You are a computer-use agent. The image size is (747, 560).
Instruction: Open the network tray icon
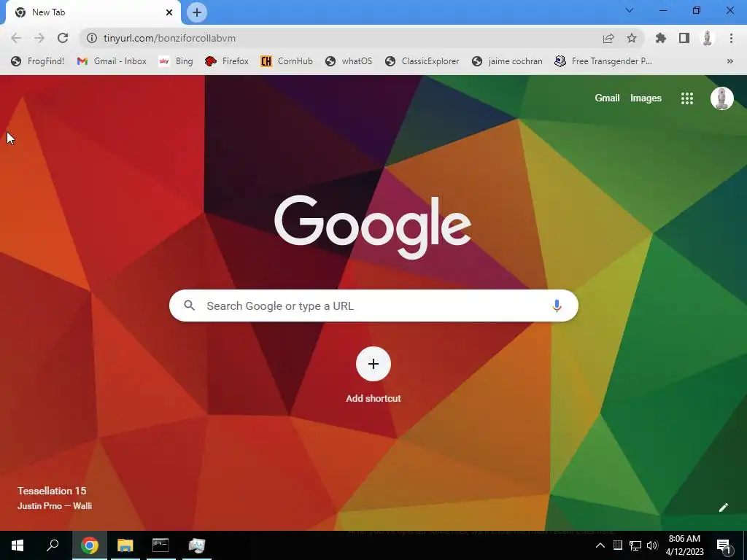coord(635,545)
